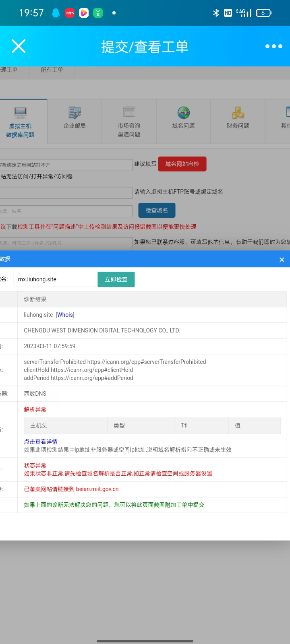Open the three-dot more options menu
The image size is (290, 644).
tap(273, 46)
